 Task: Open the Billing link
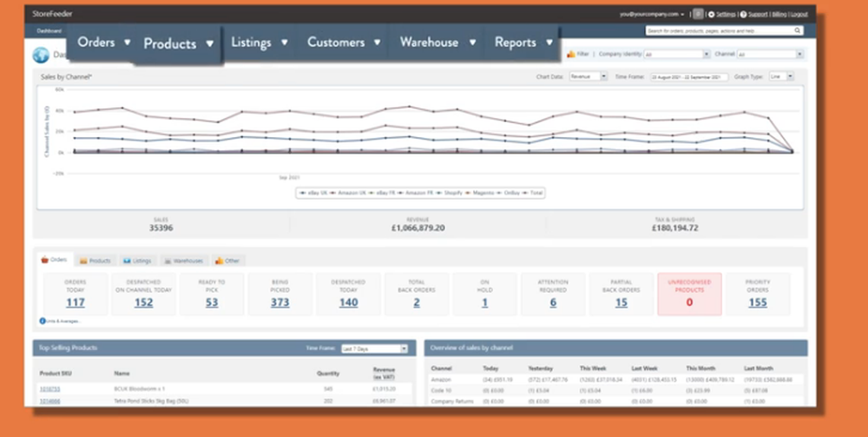tap(779, 15)
